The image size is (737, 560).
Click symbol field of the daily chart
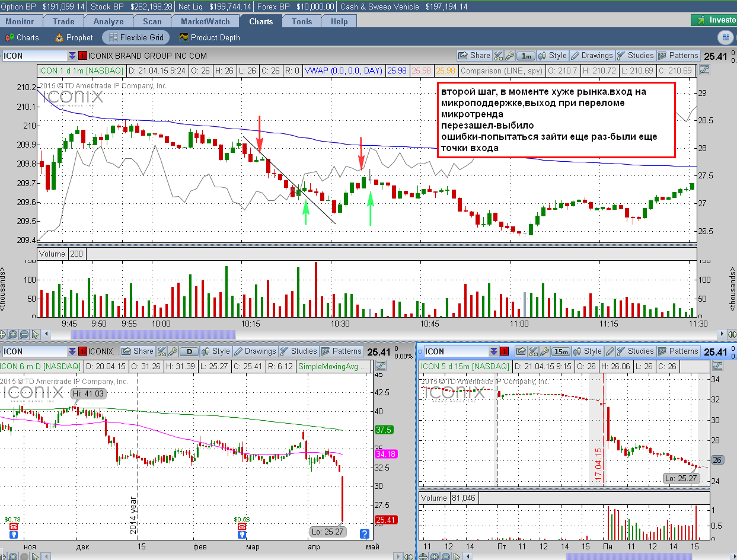(x=34, y=351)
